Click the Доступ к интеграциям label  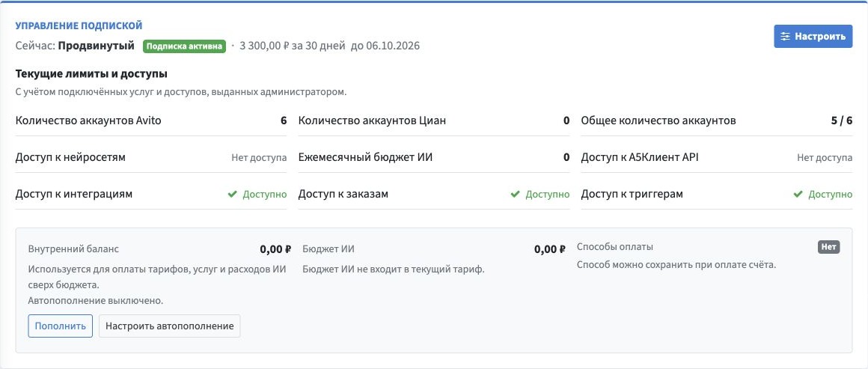pyautogui.click(x=73, y=195)
